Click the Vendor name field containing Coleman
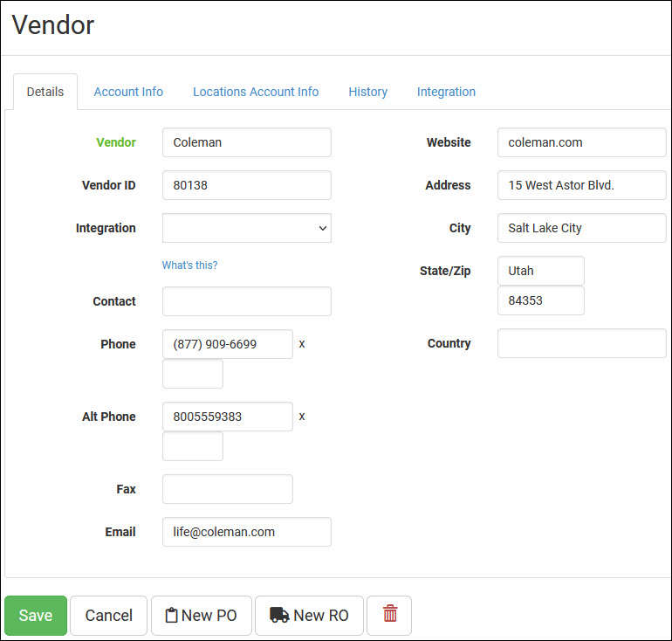Screen dimensions: 672x641 point(246,142)
